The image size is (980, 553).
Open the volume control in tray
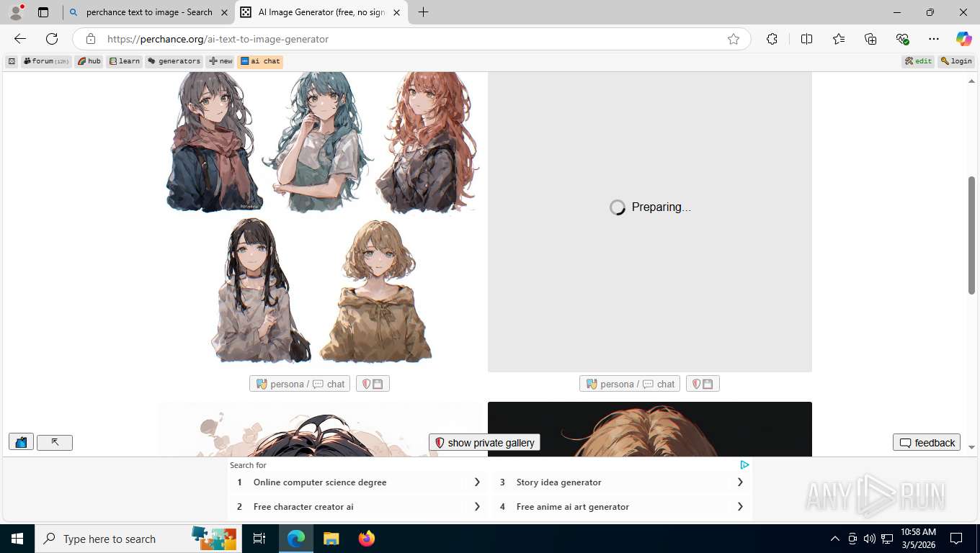coord(870,539)
